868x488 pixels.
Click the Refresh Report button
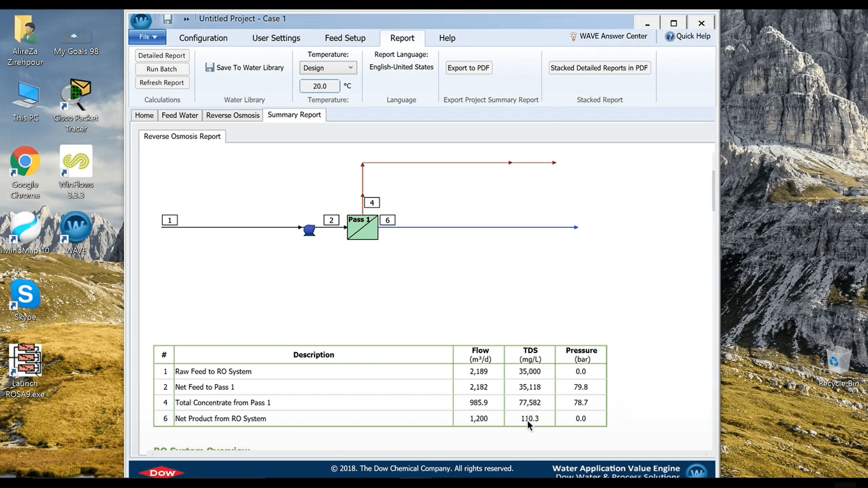pyautogui.click(x=162, y=83)
